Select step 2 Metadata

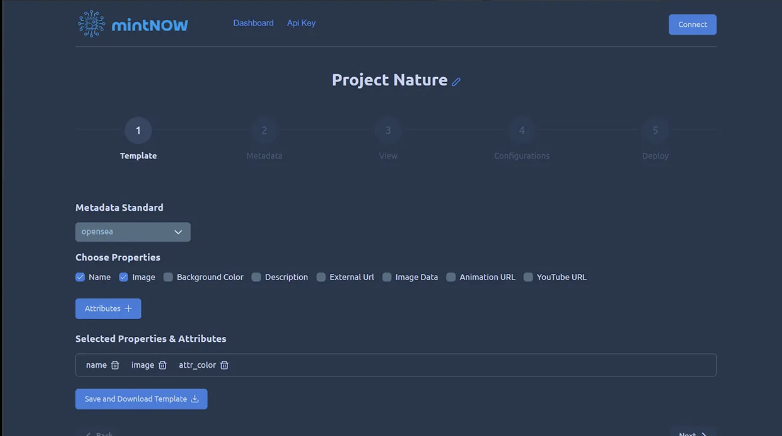(264, 131)
